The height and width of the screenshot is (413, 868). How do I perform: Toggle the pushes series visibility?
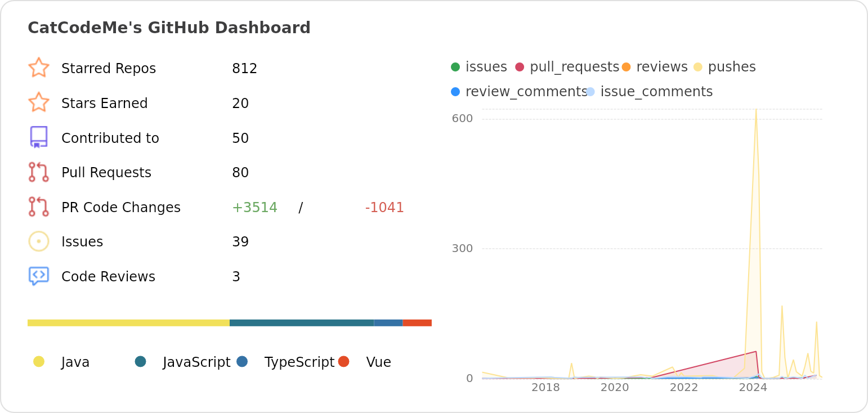[x=731, y=66]
